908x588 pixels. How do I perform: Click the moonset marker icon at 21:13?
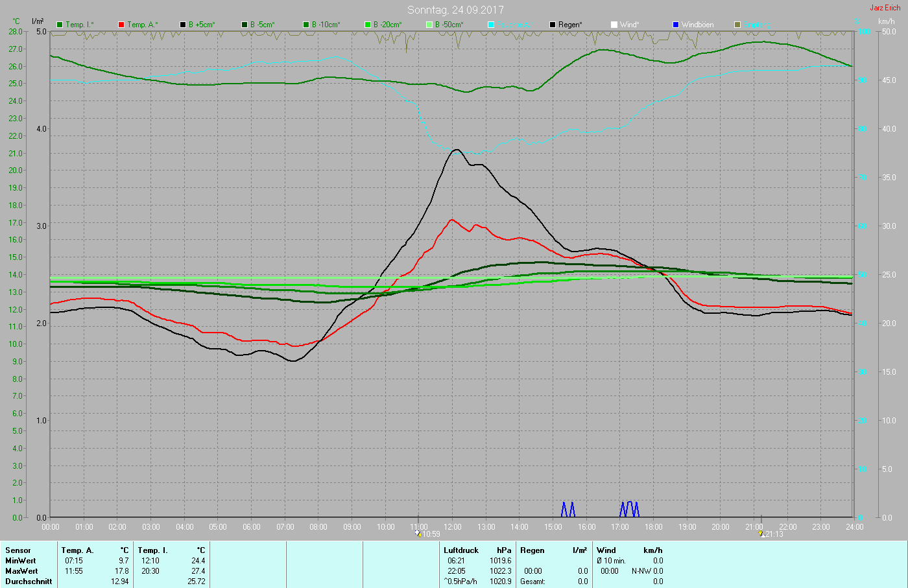coord(761,534)
